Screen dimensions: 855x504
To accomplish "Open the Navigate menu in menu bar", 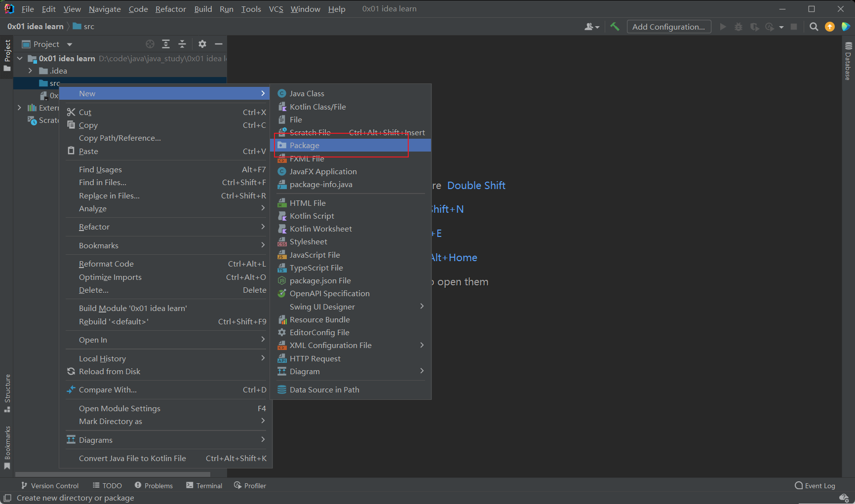I will tap(105, 9).
